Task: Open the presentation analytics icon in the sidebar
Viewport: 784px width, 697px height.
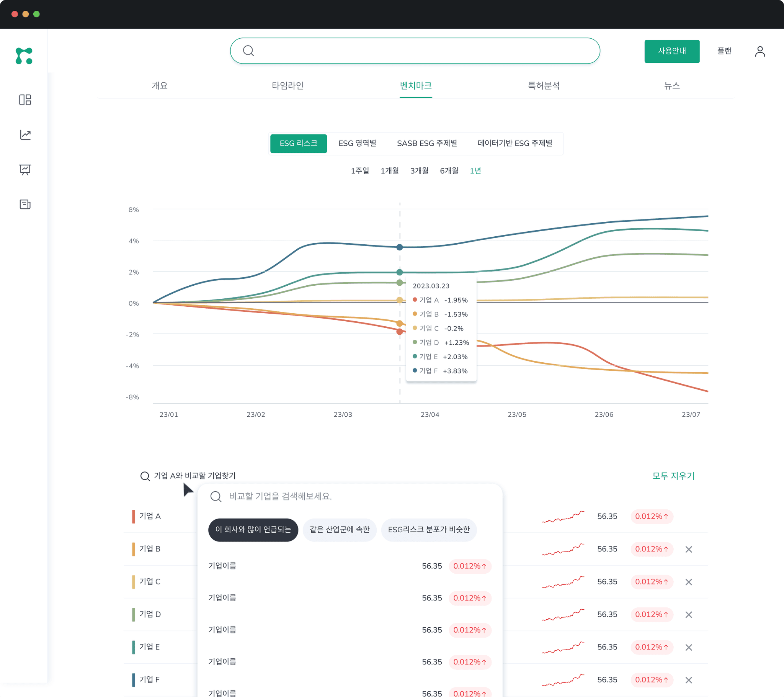Action: tap(24, 170)
